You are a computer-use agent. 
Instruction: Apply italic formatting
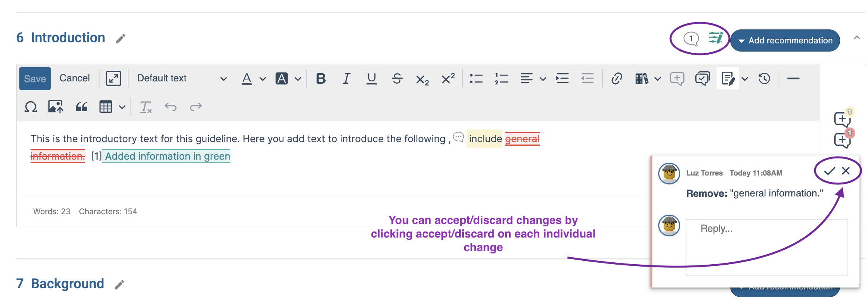pyautogui.click(x=346, y=79)
